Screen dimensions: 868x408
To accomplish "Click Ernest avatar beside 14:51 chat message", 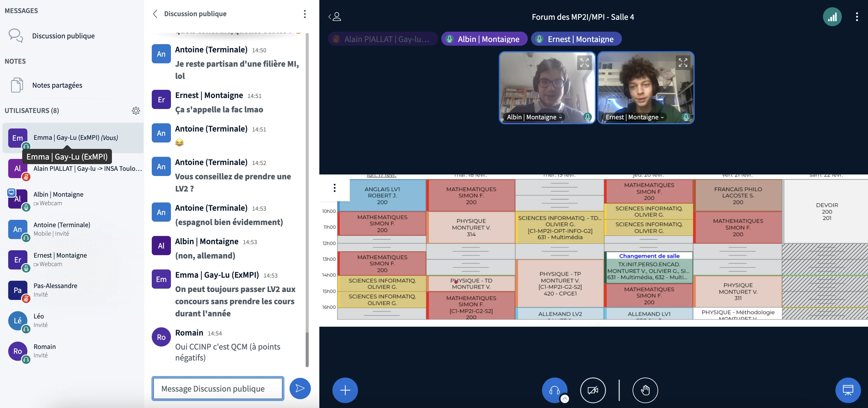I will 161,100.
